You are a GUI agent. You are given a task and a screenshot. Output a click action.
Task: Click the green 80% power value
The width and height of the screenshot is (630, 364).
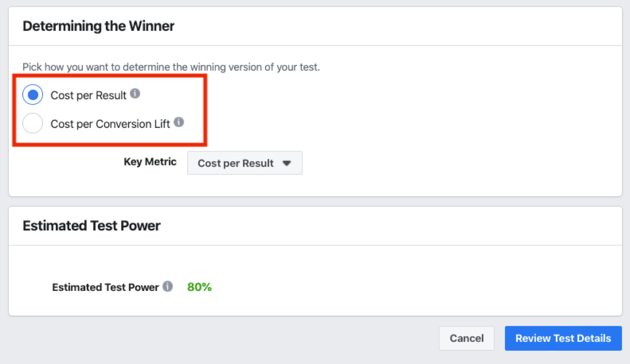click(199, 287)
